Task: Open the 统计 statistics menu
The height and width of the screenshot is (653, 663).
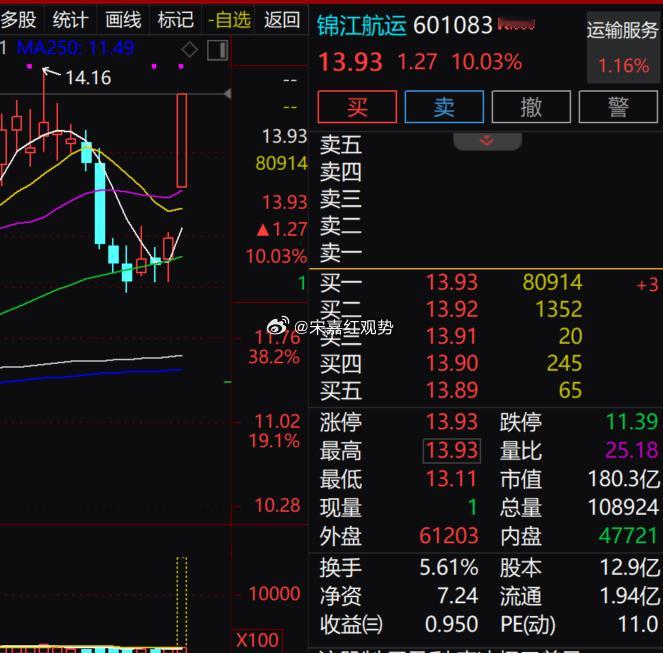Action: [x=70, y=20]
